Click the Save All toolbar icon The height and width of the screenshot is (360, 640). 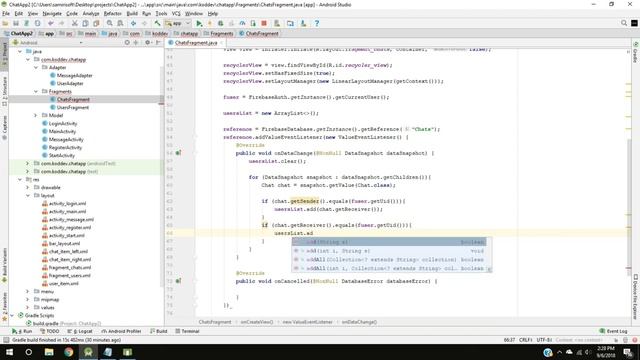[16, 23]
